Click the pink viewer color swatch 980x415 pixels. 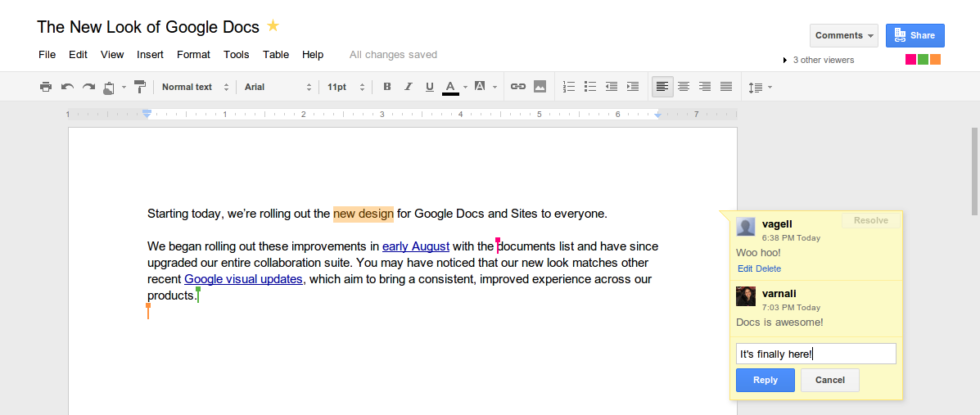click(910, 60)
